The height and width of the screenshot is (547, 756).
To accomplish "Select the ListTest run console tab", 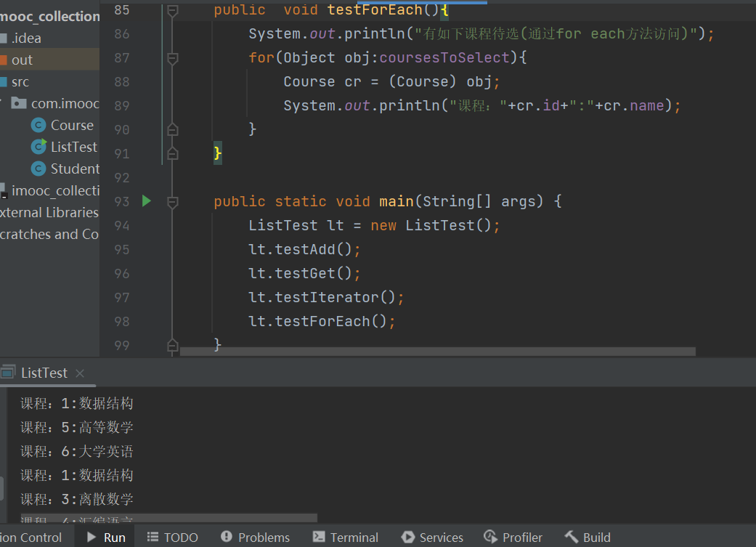I will coord(44,373).
